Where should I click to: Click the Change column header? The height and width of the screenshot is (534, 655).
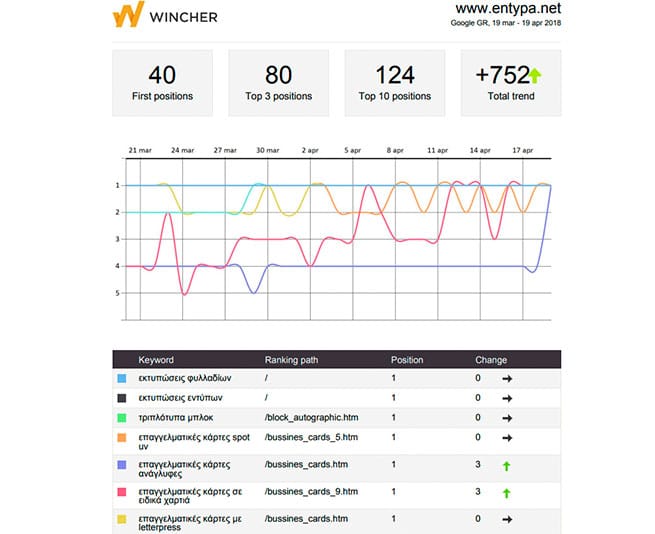[x=491, y=360]
